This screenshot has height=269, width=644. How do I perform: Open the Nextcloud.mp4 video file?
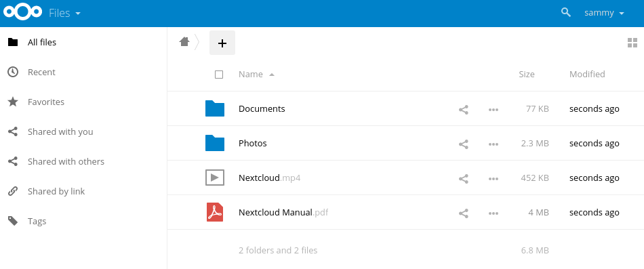269,178
